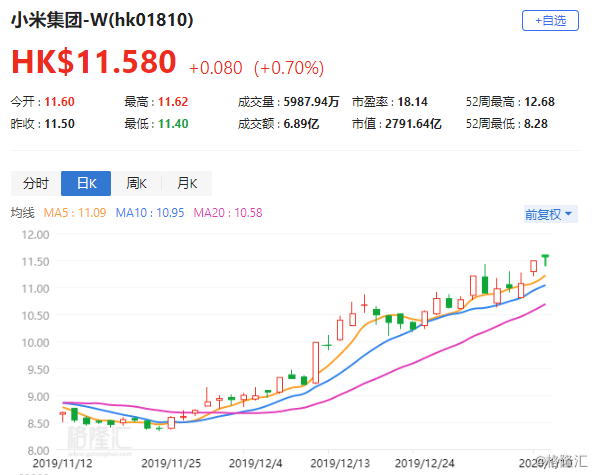Expand the 前复权 adjustment dropdown
The width and height of the screenshot is (595, 475).
click(551, 214)
